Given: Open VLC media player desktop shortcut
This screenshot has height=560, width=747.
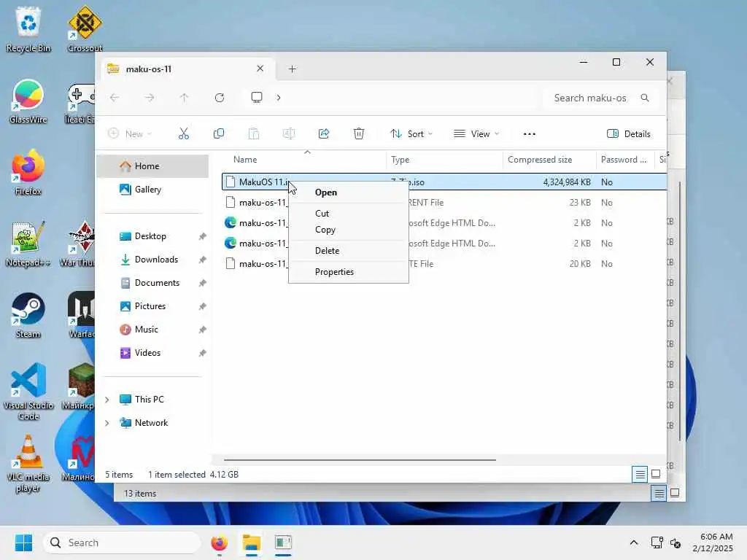Looking at the screenshot, I should coord(28,463).
